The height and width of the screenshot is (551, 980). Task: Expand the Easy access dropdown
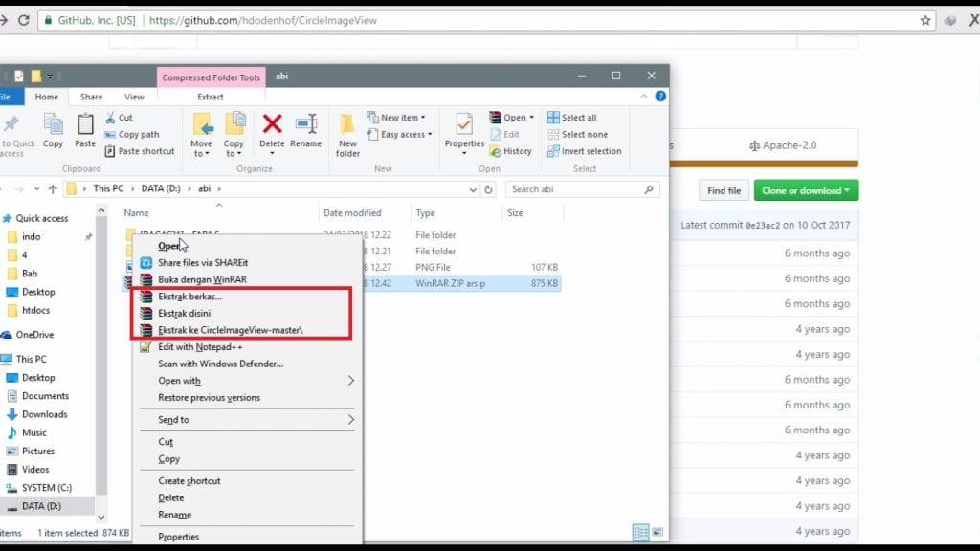coord(400,134)
